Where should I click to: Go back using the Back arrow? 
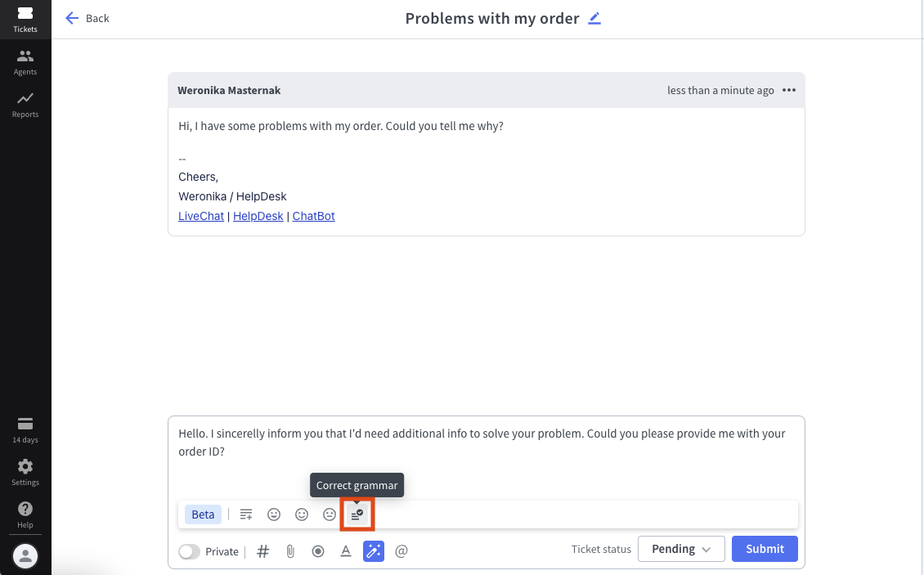[x=87, y=18]
